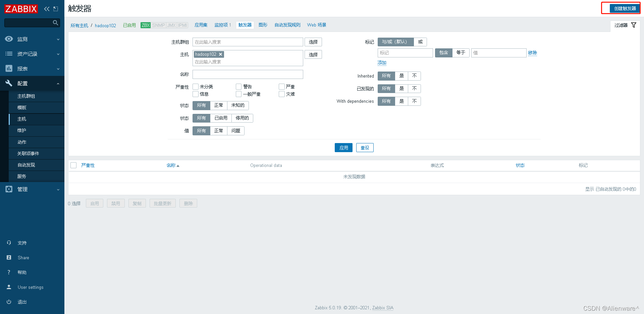Click 添加 tag link

coord(382,63)
